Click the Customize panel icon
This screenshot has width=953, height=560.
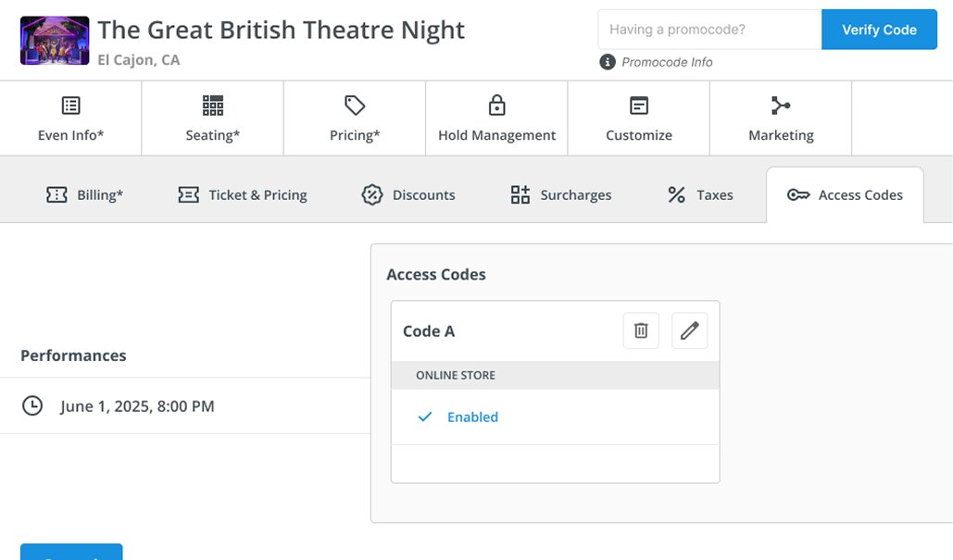click(638, 105)
